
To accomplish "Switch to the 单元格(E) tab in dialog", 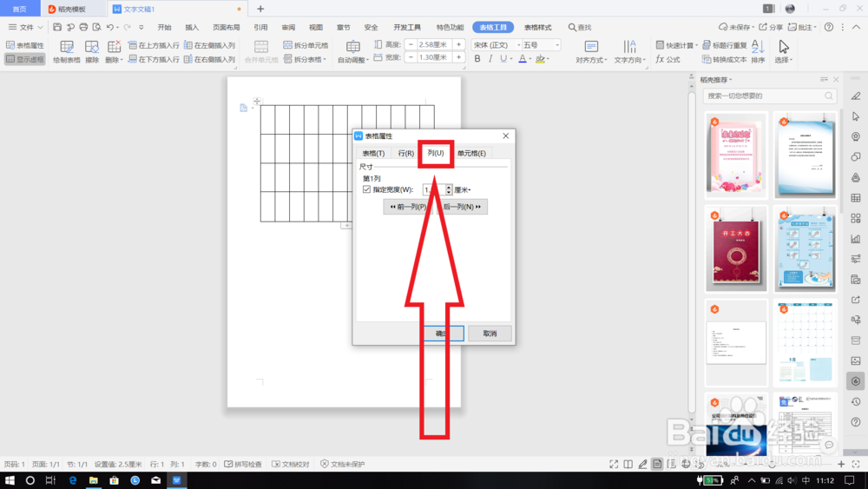I will pyautogui.click(x=471, y=154).
